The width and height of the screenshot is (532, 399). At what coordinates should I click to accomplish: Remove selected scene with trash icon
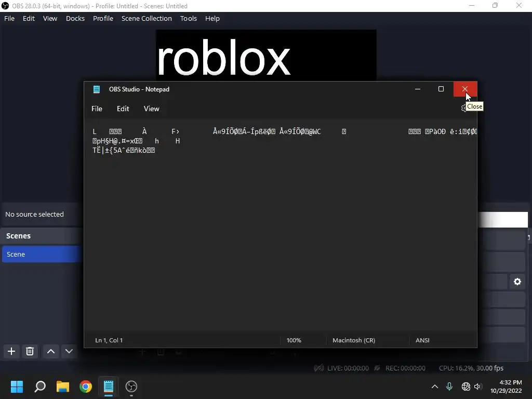coord(30,351)
